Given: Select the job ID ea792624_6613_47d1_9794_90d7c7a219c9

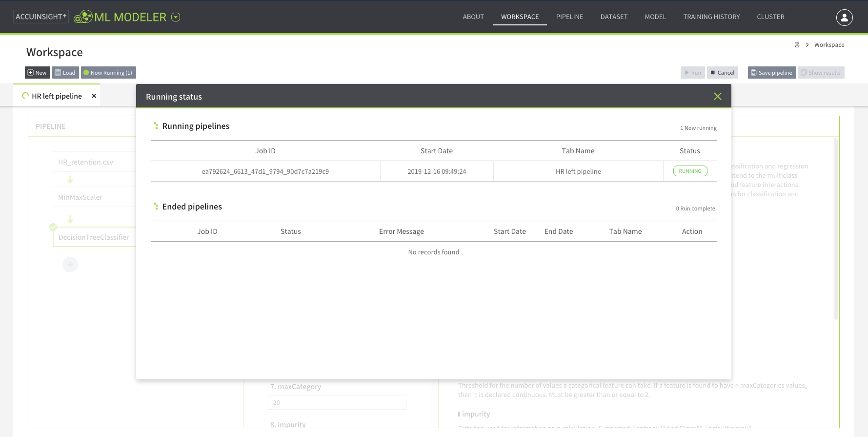Looking at the screenshot, I should click(x=265, y=171).
